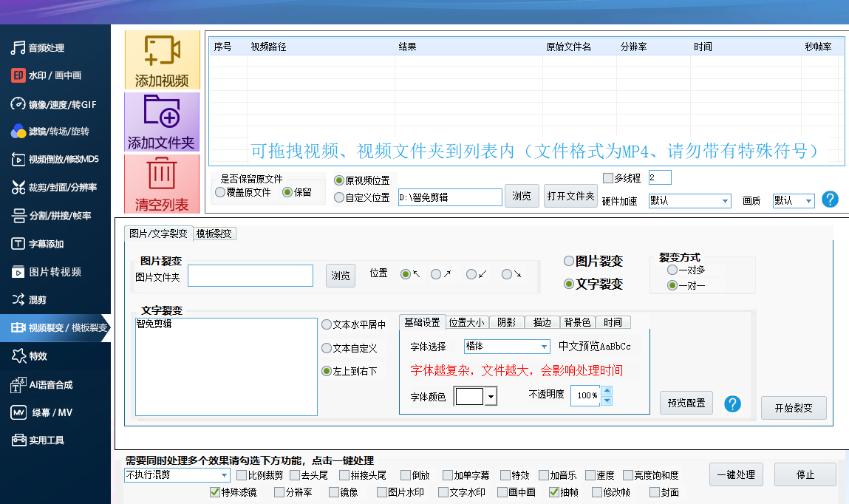The image size is (849, 504).
Task: Open the shuffle mix-cut icon
Action: click(18, 300)
